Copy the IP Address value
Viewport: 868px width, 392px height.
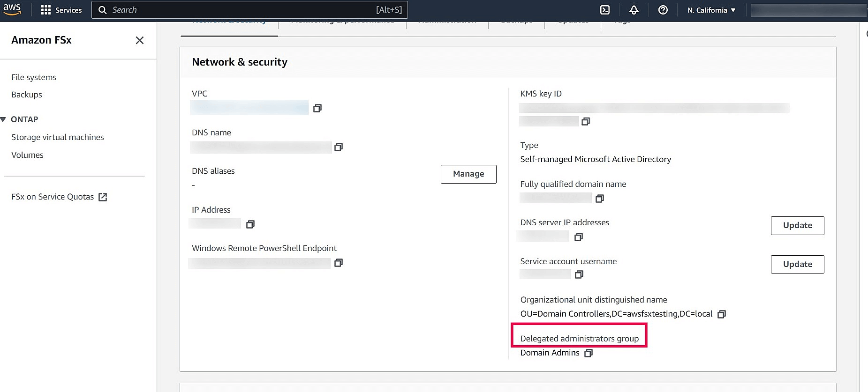click(x=250, y=224)
